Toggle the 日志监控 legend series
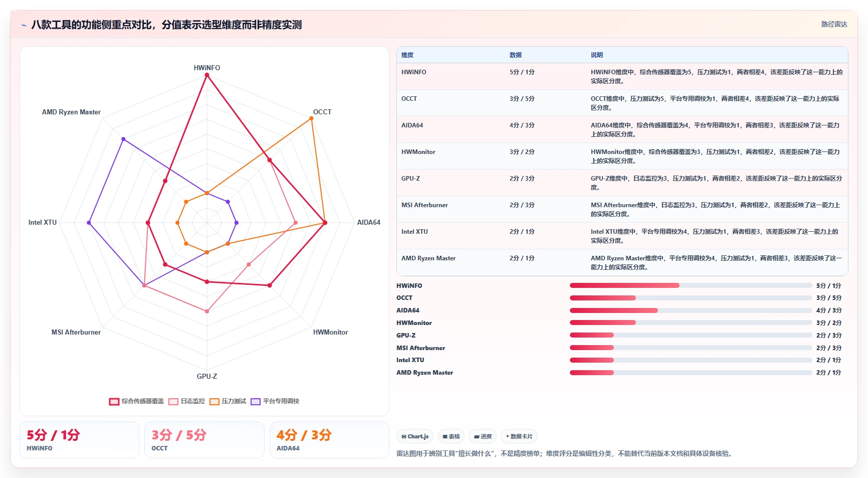Image resolution: width=868 pixels, height=478 pixels. 187,401
